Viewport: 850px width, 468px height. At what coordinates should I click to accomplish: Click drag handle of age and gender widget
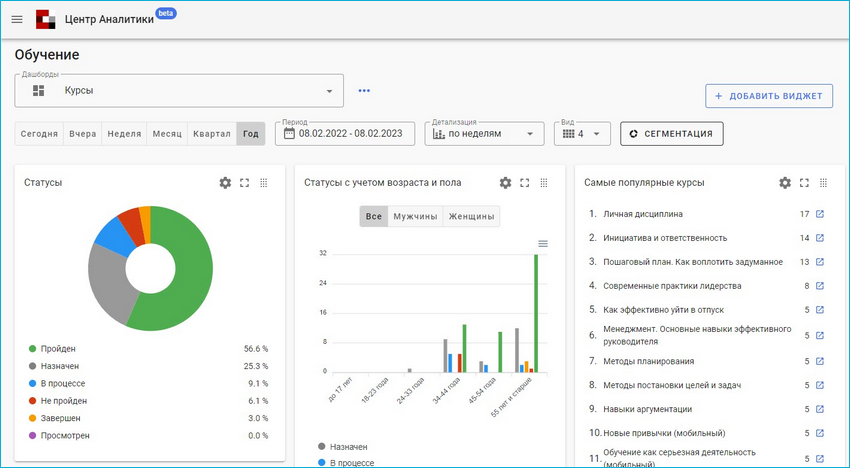[x=544, y=183]
